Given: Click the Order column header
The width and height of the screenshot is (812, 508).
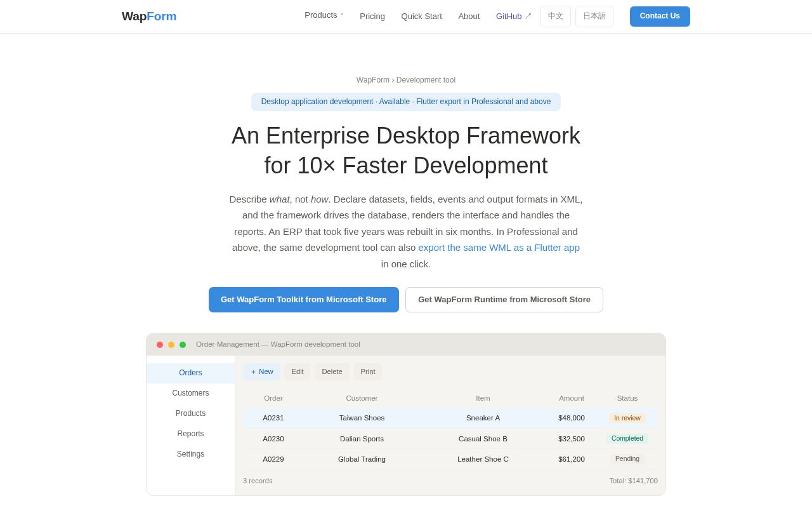Looking at the screenshot, I should tap(273, 399).
